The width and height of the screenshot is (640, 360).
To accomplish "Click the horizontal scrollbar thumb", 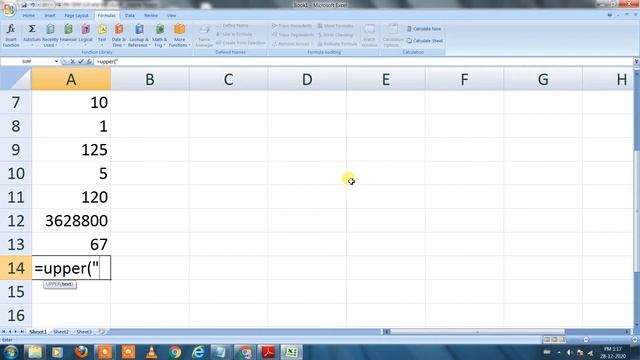I will point(477,332).
